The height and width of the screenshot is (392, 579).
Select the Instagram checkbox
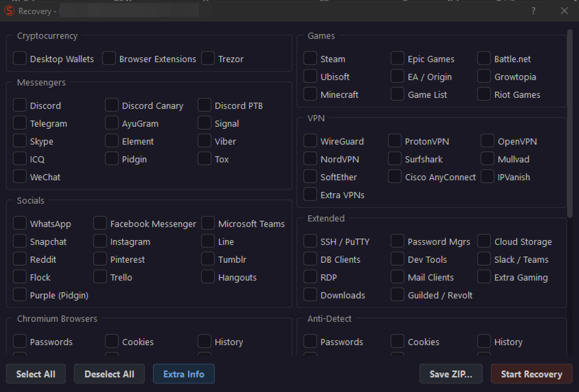(x=100, y=241)
